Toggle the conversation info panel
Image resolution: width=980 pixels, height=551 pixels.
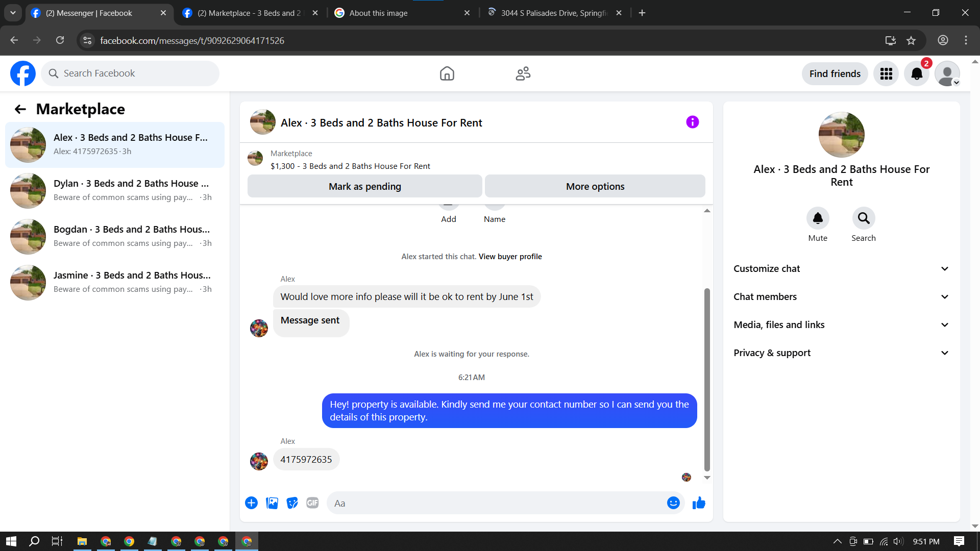coord(692,122)
